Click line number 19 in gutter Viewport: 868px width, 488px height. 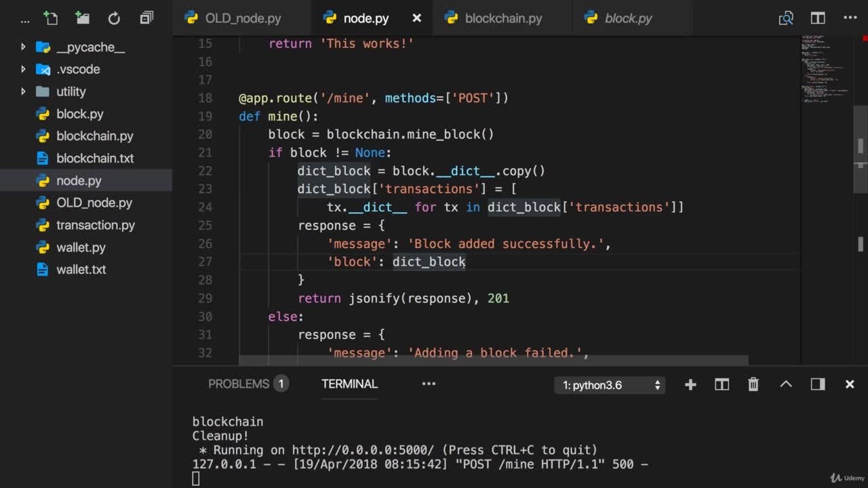(205, 116)
